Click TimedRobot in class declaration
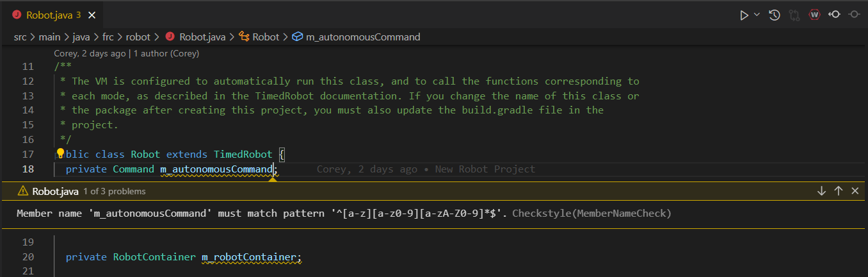 click(x=243, y=155)
